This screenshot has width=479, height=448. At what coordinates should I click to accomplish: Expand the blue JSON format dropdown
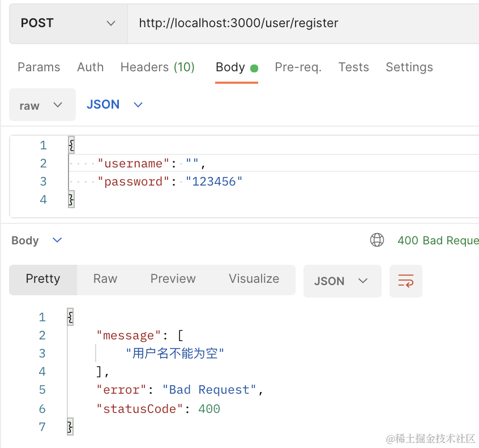(x=114, y=105)
